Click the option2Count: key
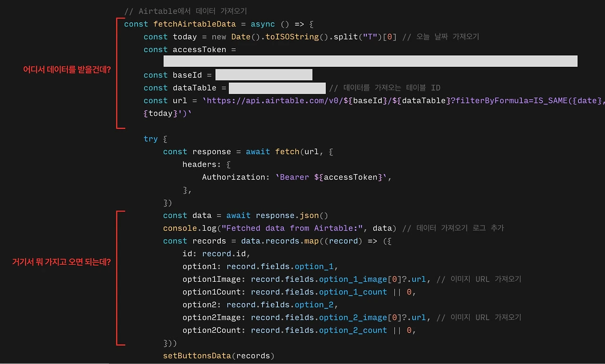605x364 pixels. tap(214, 330)
